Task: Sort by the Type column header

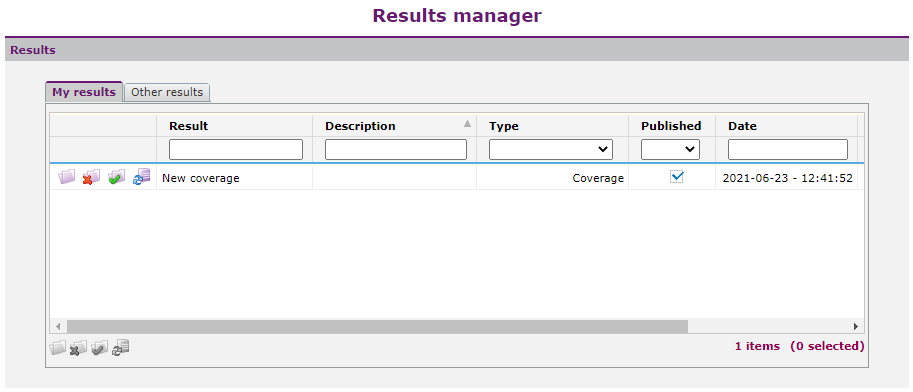Action: [504, 126]
